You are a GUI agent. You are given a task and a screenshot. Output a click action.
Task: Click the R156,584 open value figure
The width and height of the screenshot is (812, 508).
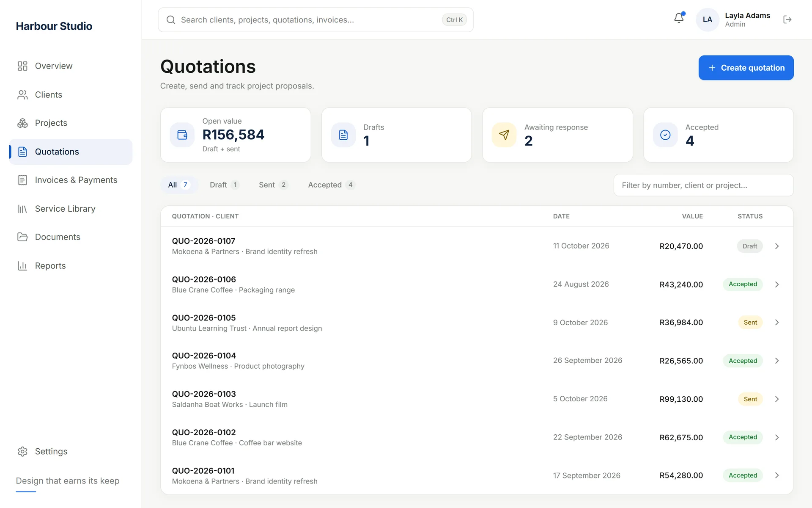pyautogui.click(x=233, y=135)
